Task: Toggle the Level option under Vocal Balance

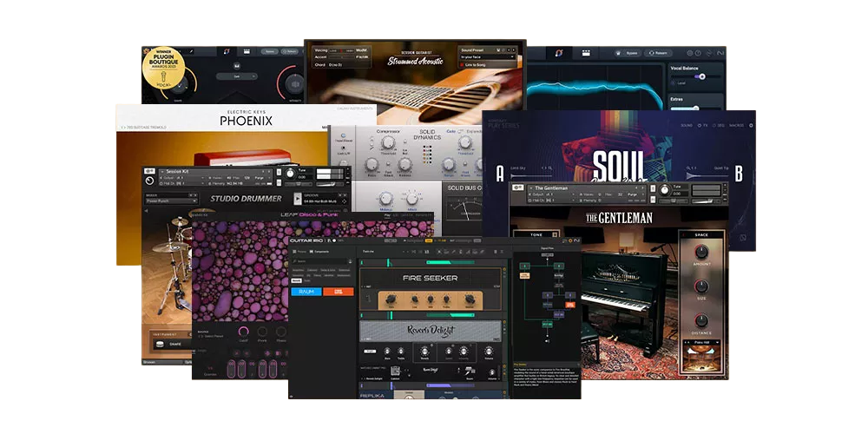Action: pos(673,83)
